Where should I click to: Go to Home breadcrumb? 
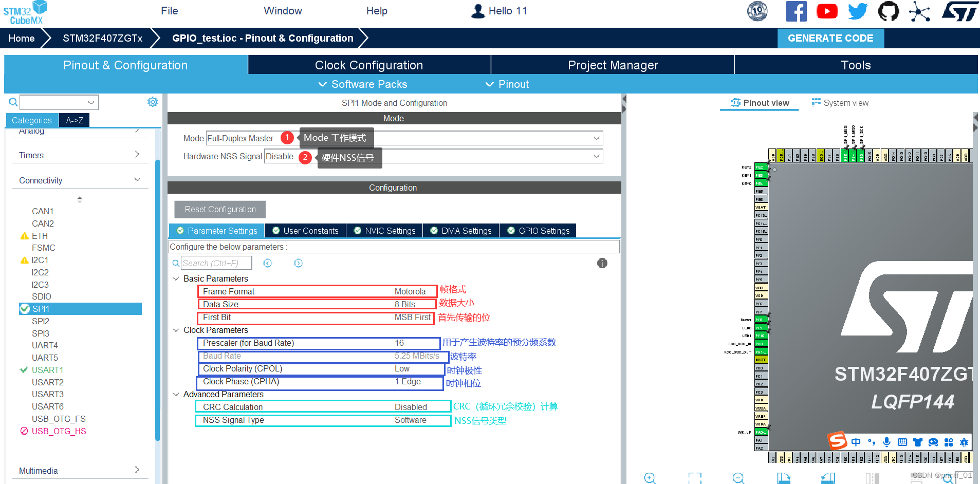(x=22, y=38)
